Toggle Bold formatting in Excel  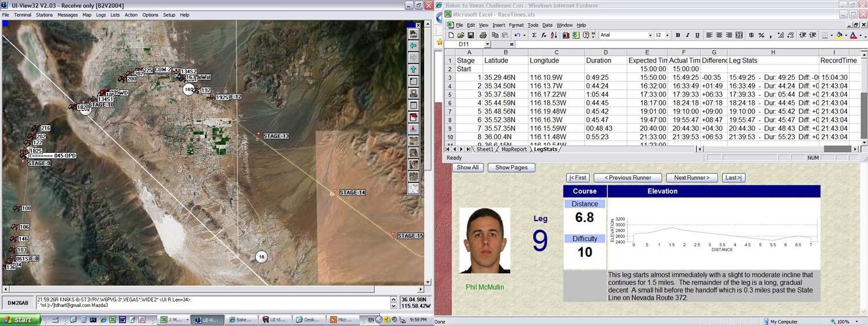(678, 35)
